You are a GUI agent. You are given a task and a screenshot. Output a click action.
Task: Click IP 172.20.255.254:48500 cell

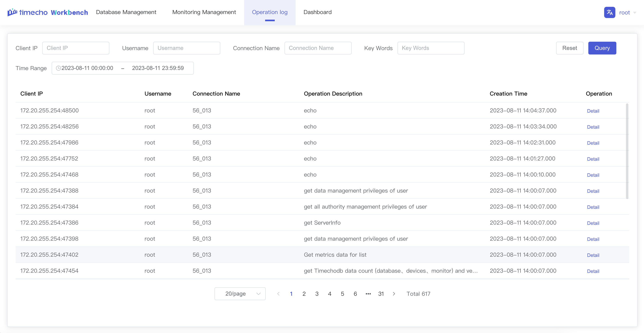tap(49, 110)
